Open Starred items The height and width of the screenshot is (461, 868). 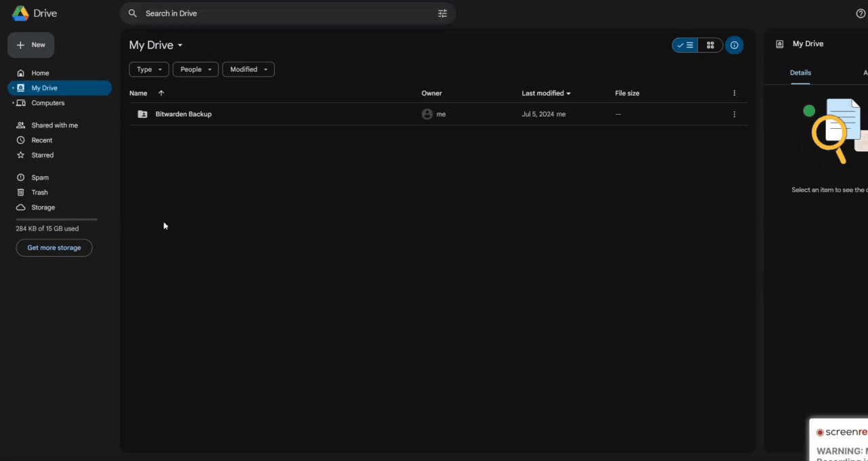click(x=42, y=155)
